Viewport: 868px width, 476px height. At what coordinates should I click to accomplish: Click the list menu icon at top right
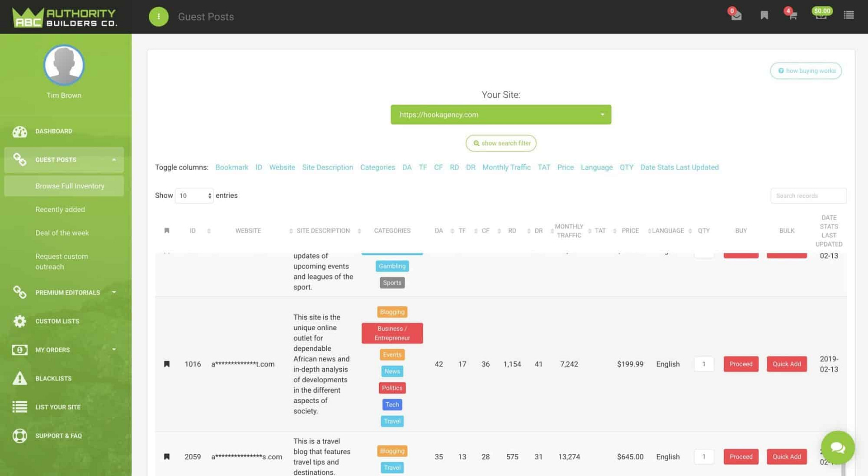849,15
